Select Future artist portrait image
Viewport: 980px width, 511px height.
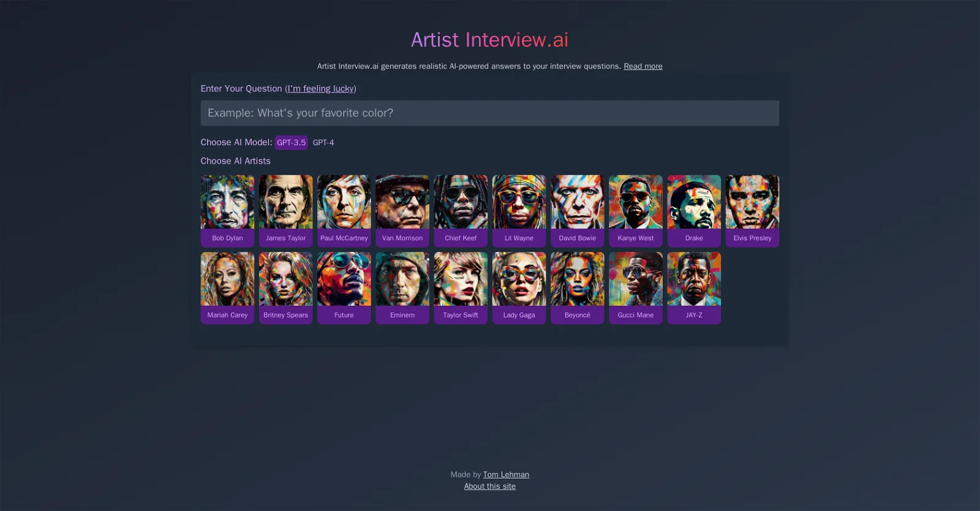point(344,279)
